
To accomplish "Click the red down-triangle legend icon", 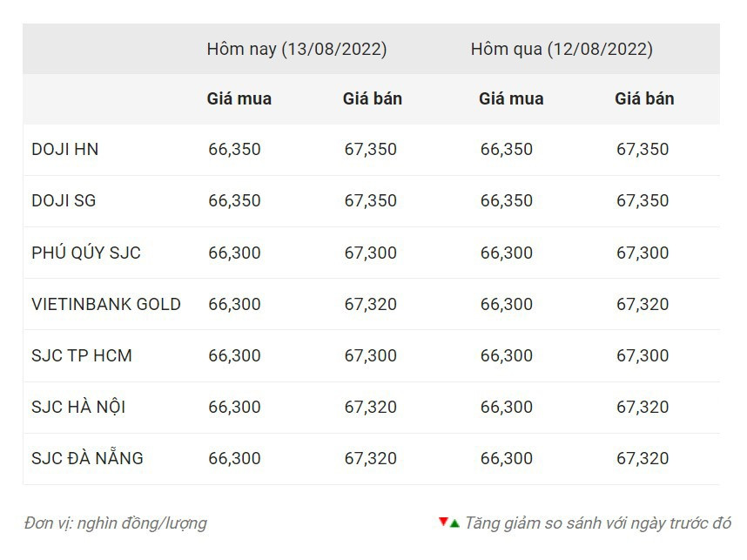I will [443, 523].
